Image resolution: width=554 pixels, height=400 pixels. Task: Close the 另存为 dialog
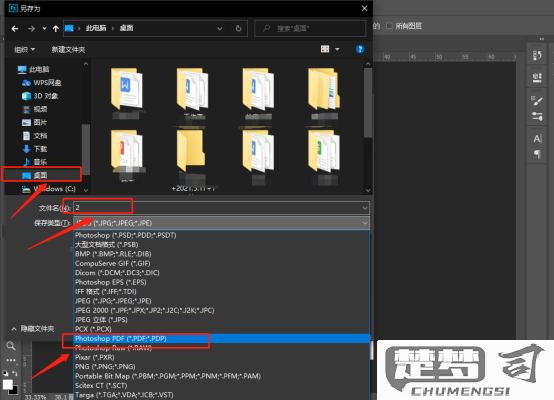(x=365, y=8)
